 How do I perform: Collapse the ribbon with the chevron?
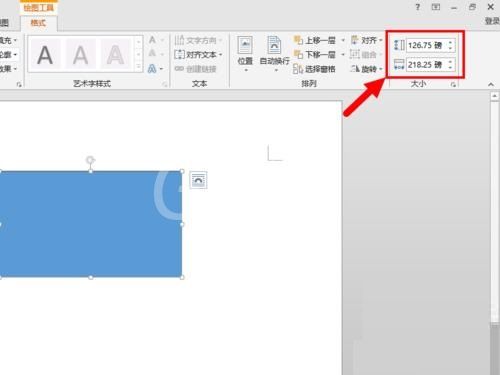[490, 85]
